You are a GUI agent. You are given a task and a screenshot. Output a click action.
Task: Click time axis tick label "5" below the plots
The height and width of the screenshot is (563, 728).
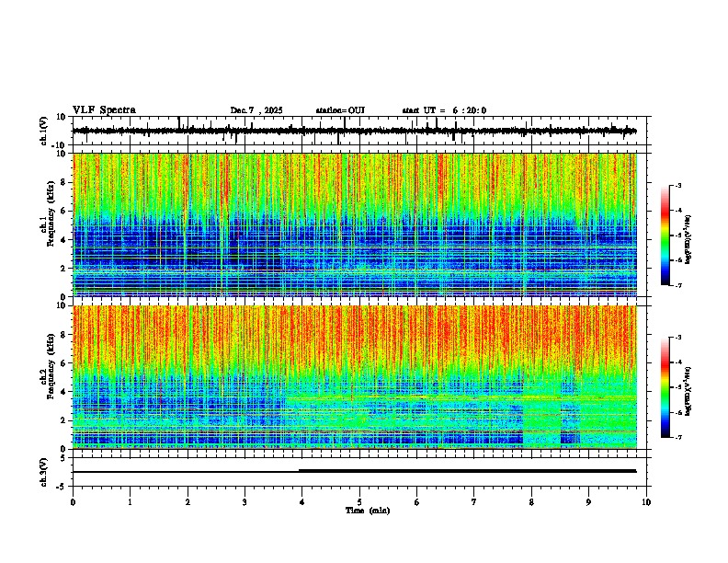click(x=359, y=502)
